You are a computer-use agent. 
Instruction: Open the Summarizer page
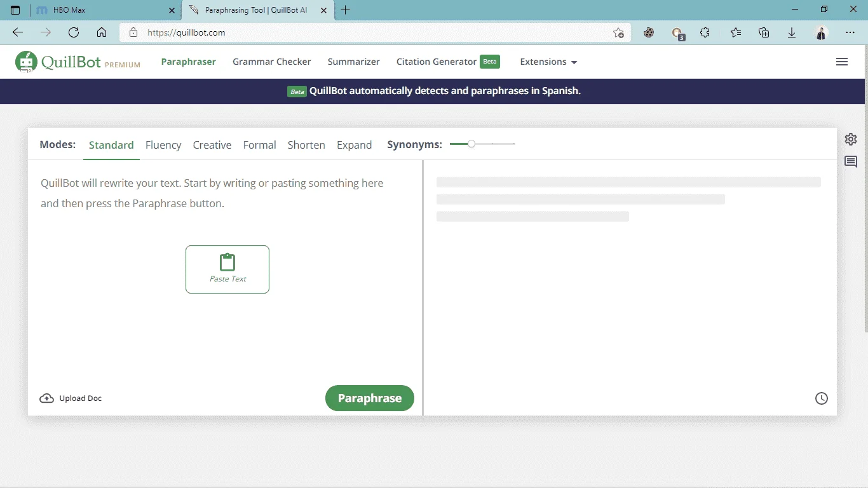tap(354, 62)
